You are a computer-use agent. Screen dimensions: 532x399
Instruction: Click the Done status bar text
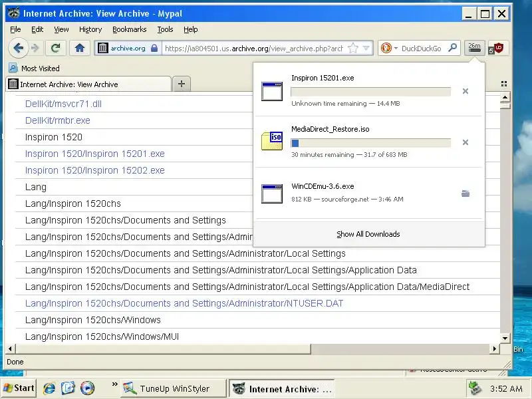15,362
